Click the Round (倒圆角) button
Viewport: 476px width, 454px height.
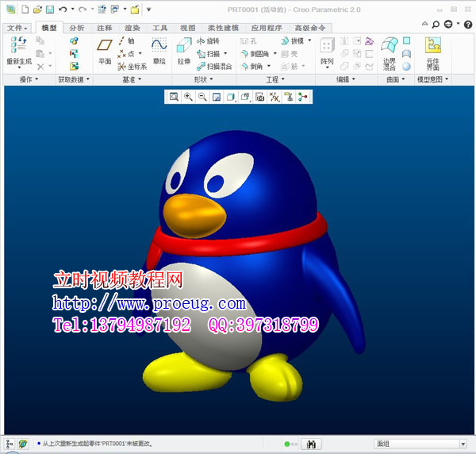pos(255,54)
